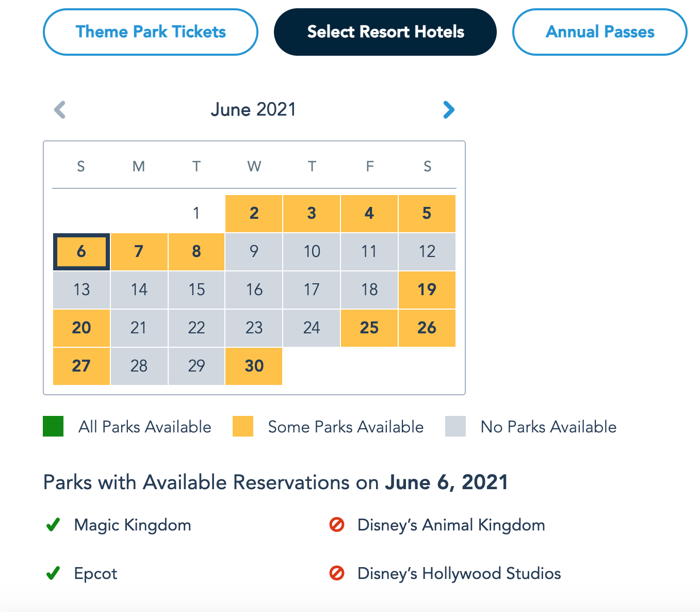Click unavailable icon beside Disney's Animal Kingdom
700x612 pixels.
(x=337, y=525)
